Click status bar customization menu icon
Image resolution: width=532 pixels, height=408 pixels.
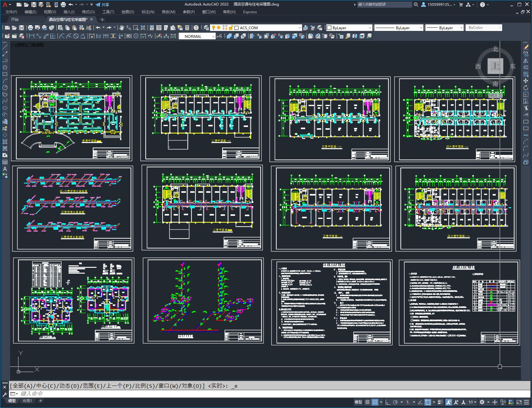pos(527,402)
